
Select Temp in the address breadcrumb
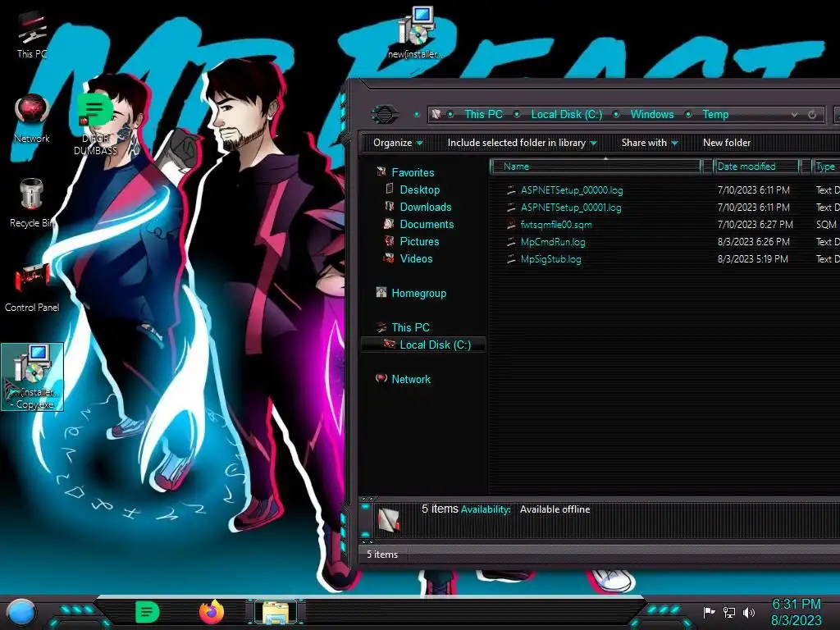(715, 114)
